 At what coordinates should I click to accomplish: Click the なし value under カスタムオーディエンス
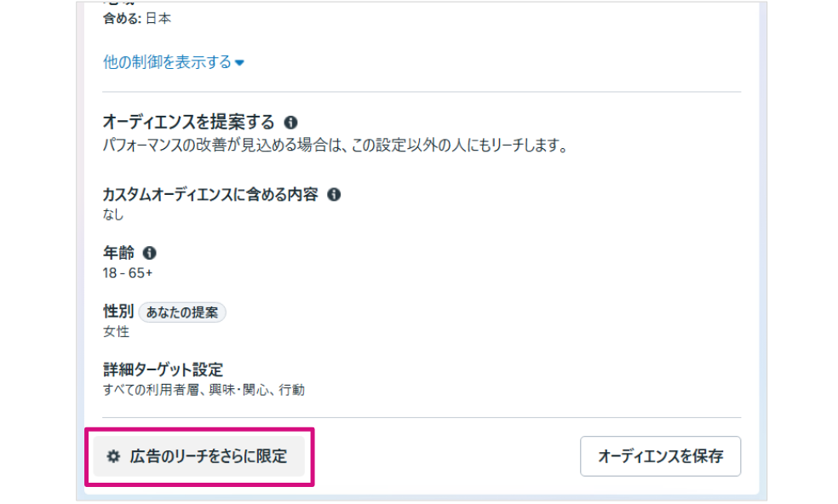113,214
